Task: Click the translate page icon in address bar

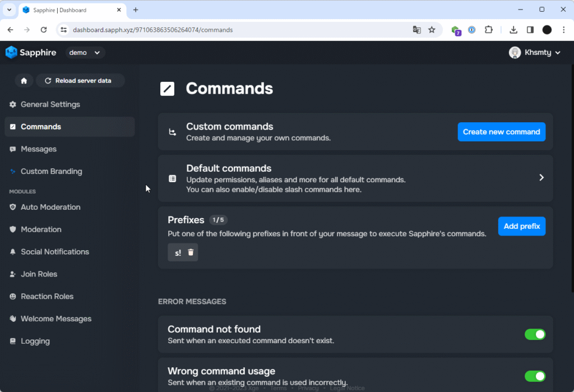Action: point(416,30)
